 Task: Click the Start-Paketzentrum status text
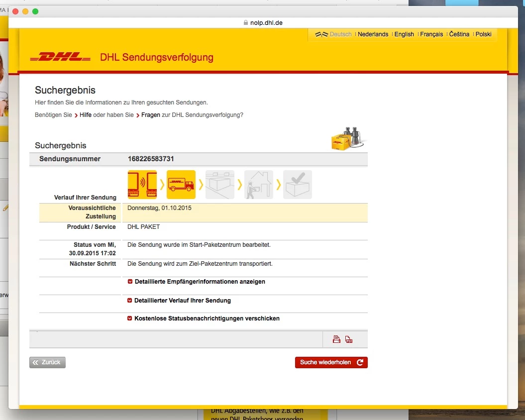tap(199, 245)
